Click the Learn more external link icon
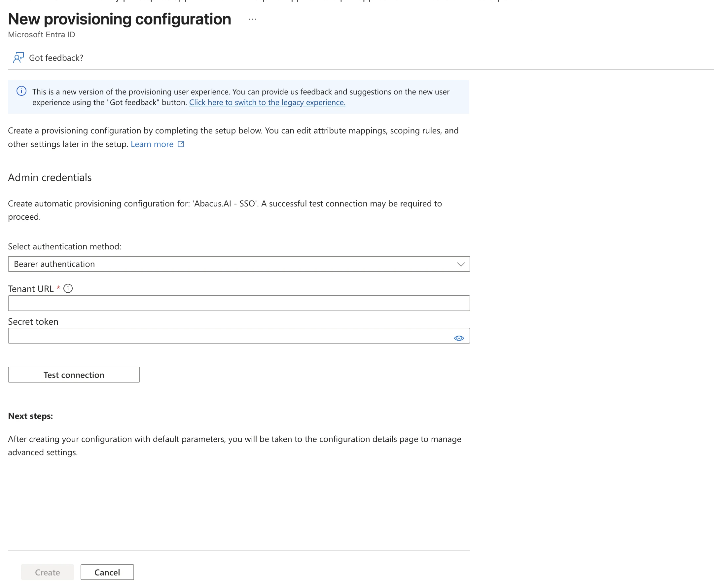 [181, 144]
